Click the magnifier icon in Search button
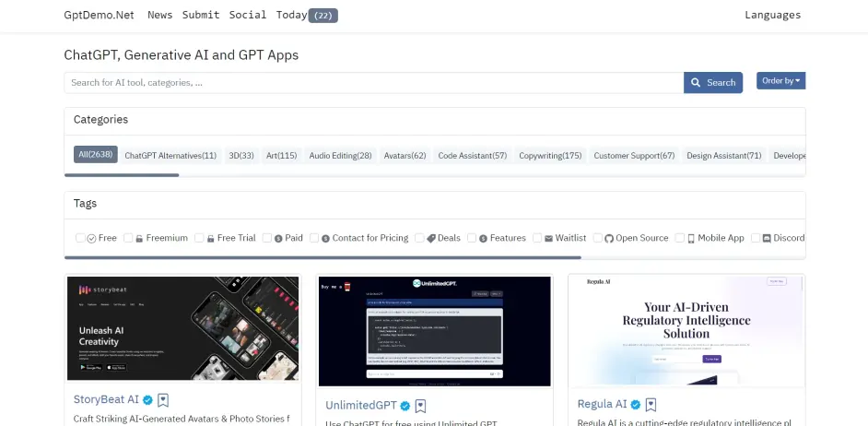 pos(697,83)
